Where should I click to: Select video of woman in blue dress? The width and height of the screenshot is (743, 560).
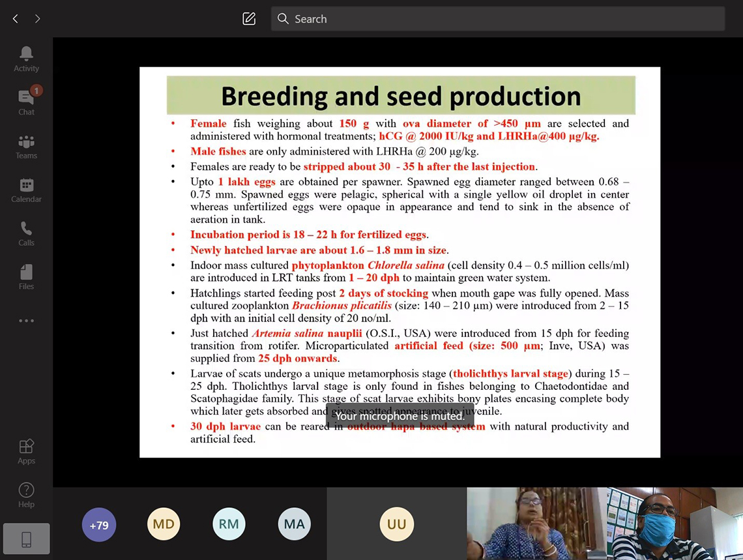coord(536,523)
